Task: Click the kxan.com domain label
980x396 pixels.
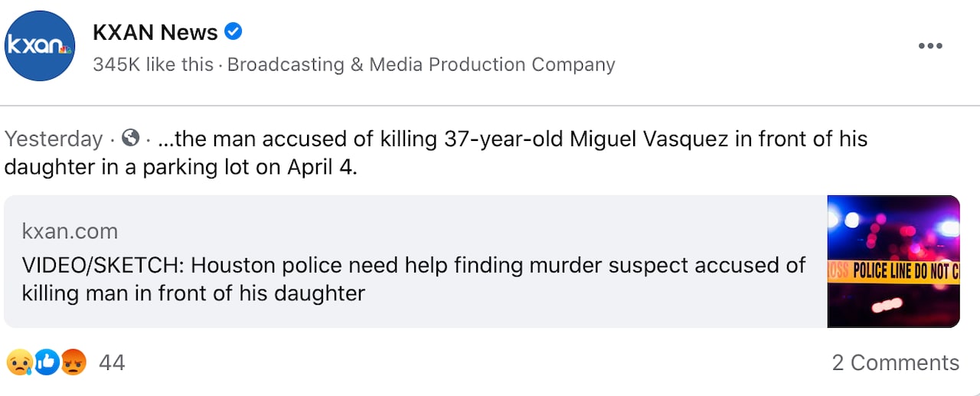Action: pos(70,231)
